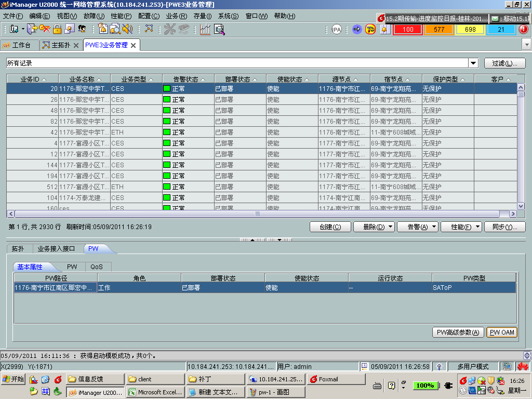Close the 主拓扑 tab
The image size is (532, 399).
76,45
